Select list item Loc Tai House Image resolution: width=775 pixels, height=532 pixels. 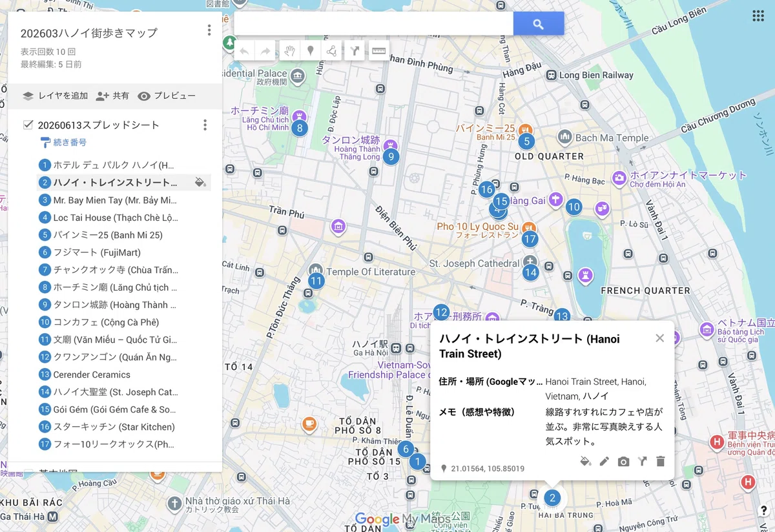coord(125,218)
